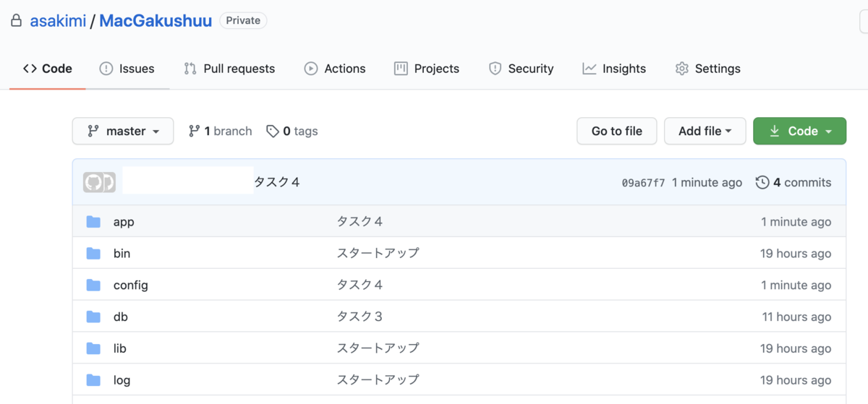Open the タスク4 commit in app row
Image resolution: width=868 pixels, height=404 pixels.
(360, 222)
